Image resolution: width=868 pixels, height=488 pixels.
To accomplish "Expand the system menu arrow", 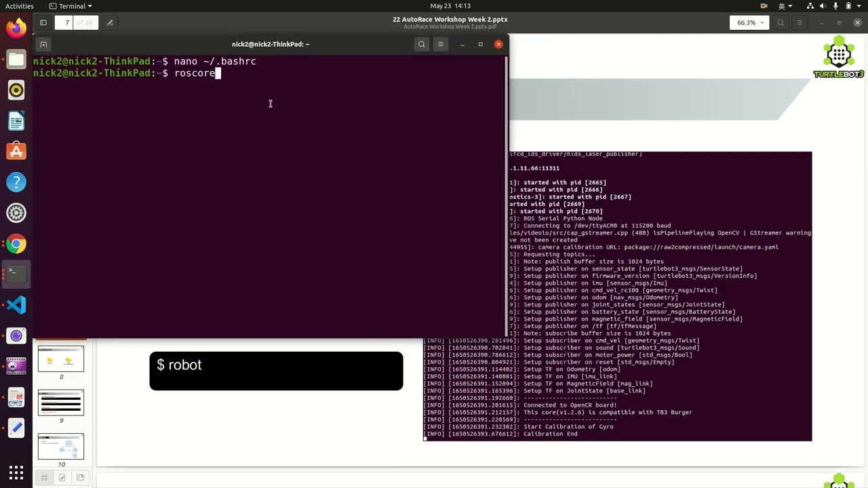I will coord(859,6).
